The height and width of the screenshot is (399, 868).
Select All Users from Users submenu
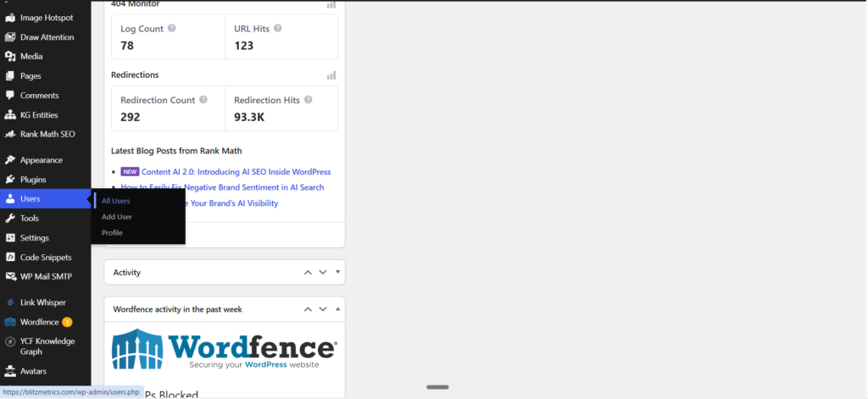115,201
